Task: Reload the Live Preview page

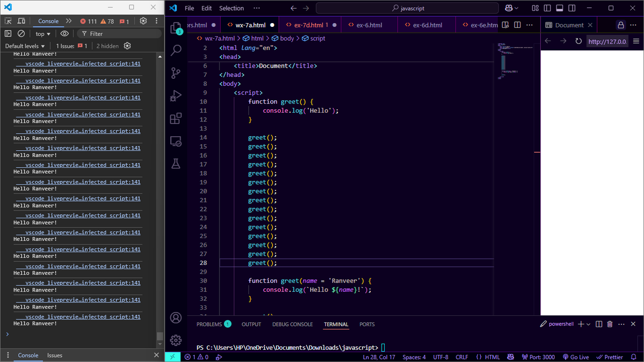Action: [578, 41]
